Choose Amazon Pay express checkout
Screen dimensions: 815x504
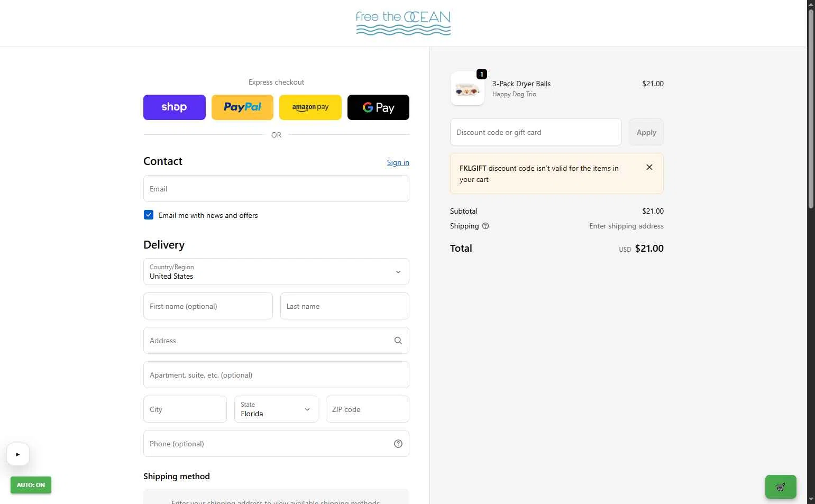coord(310,107)
